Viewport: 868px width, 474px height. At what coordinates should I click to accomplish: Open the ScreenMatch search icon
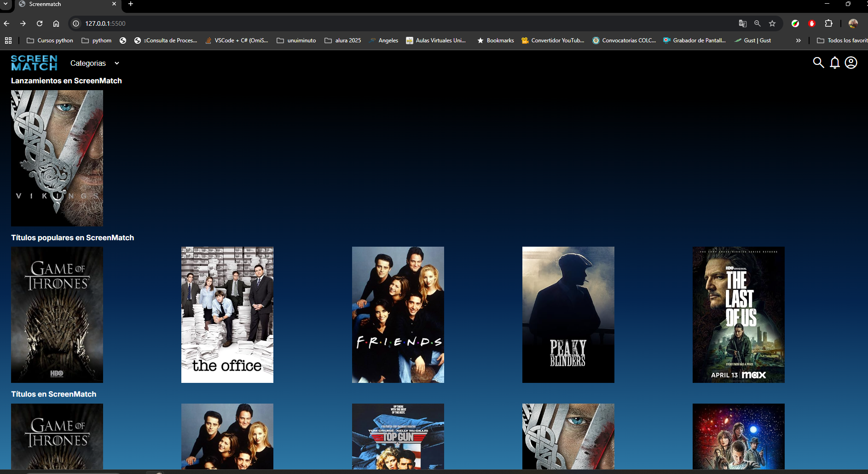coord(818,63)
